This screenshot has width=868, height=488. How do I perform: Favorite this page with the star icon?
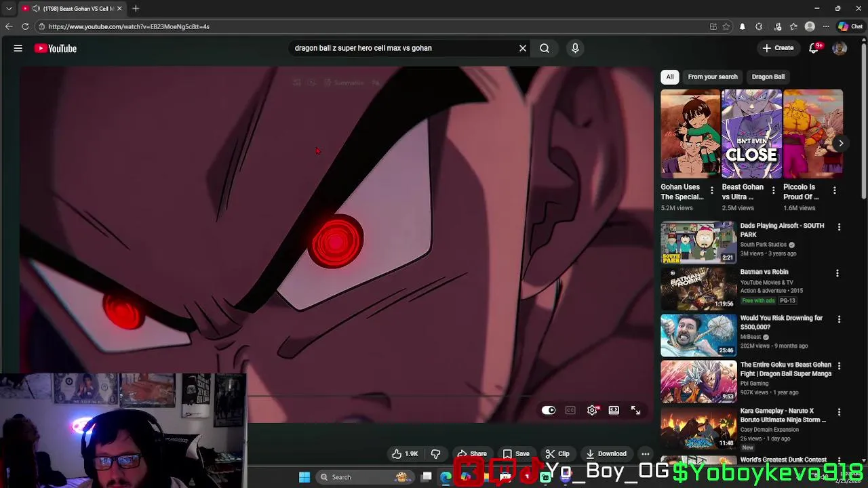click(726, 26)
